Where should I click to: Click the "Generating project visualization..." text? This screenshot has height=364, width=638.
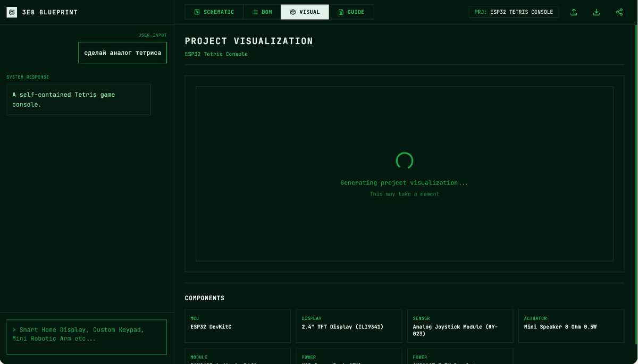404,183
